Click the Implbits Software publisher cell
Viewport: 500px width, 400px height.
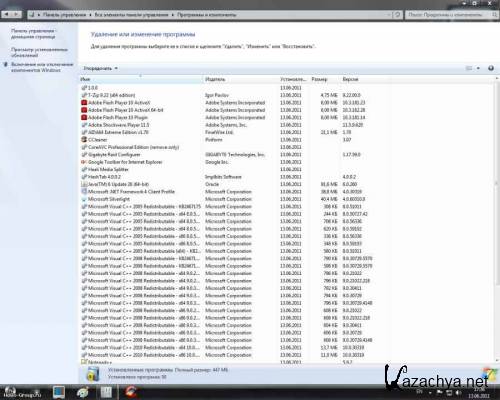[x=223, y=177]
